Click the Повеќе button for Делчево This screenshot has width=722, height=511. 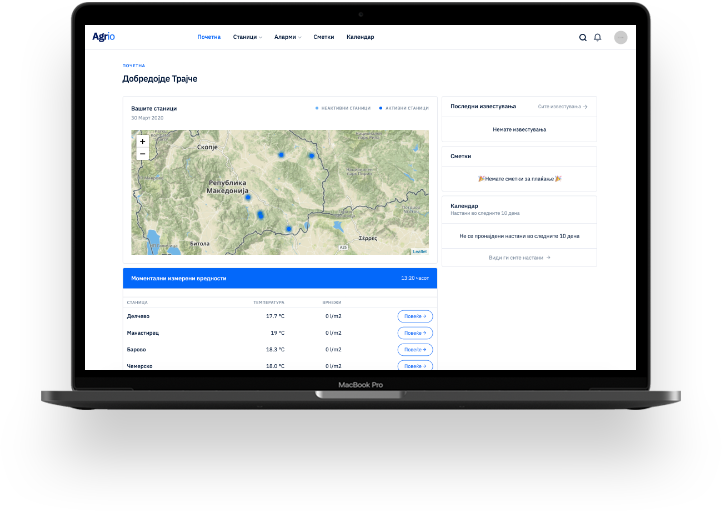coord(415,316)
